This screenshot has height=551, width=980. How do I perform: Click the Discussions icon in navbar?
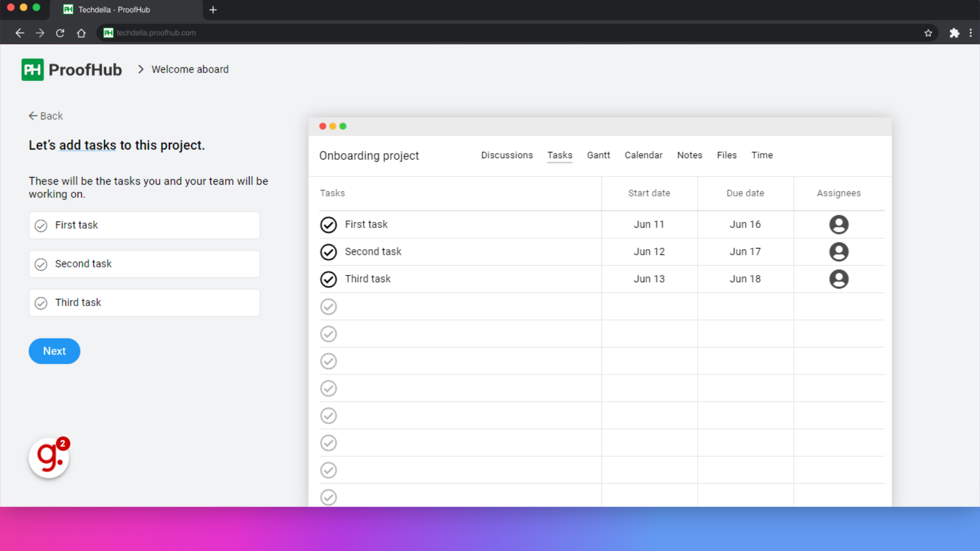[507, 155]
